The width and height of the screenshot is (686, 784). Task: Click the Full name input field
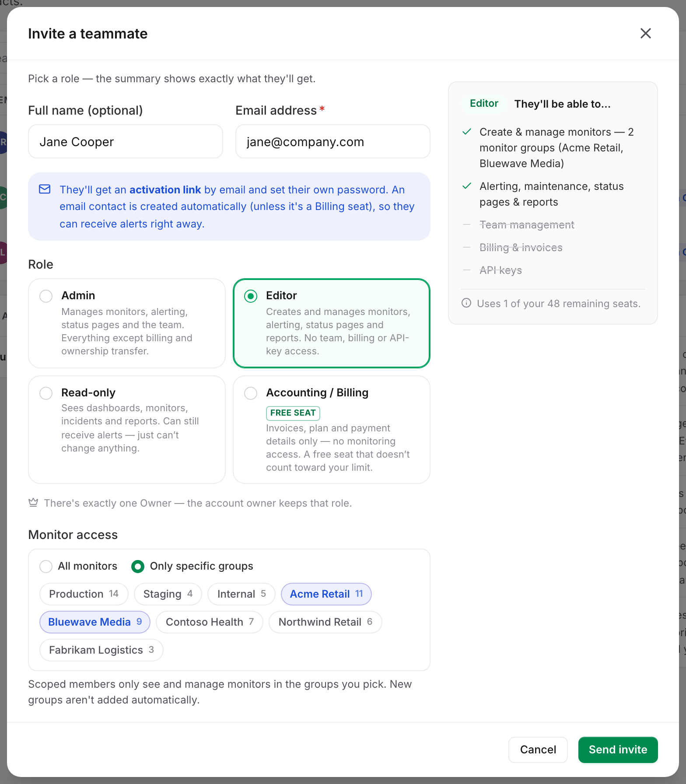[x=126, y=141]
